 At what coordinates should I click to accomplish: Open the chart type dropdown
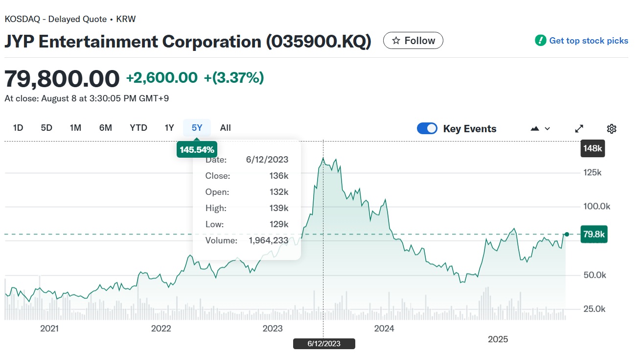pos(540,128)
